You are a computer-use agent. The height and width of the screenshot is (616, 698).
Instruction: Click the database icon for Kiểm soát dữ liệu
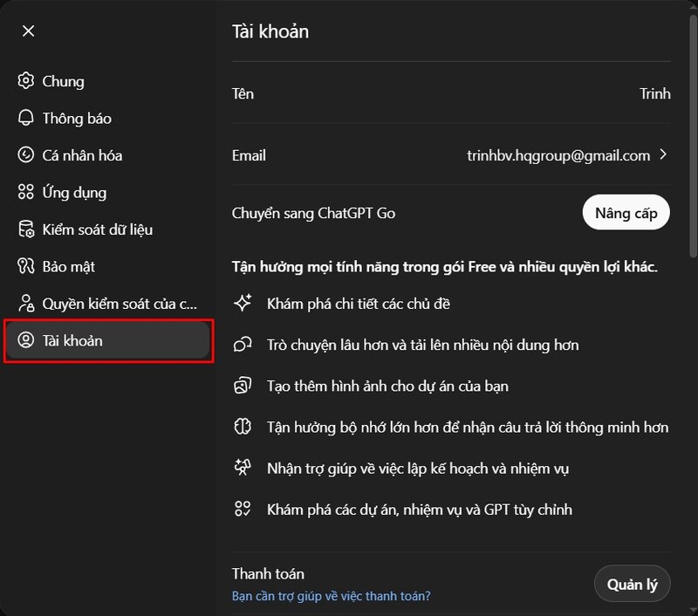click(x=26, y=229)
